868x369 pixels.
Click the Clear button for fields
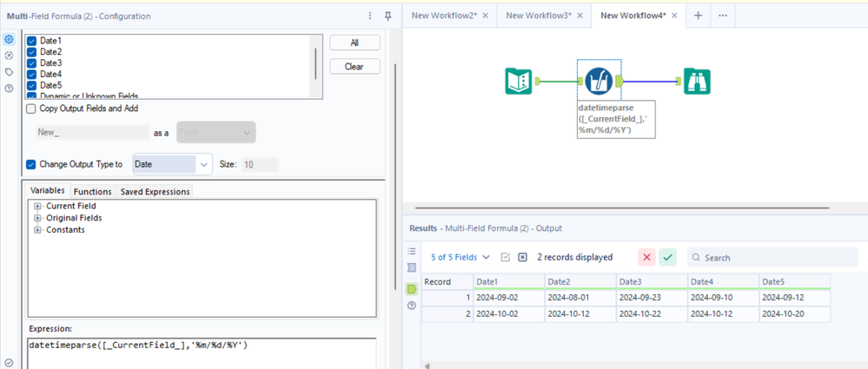pyautogui.click(x=354, y=66)
